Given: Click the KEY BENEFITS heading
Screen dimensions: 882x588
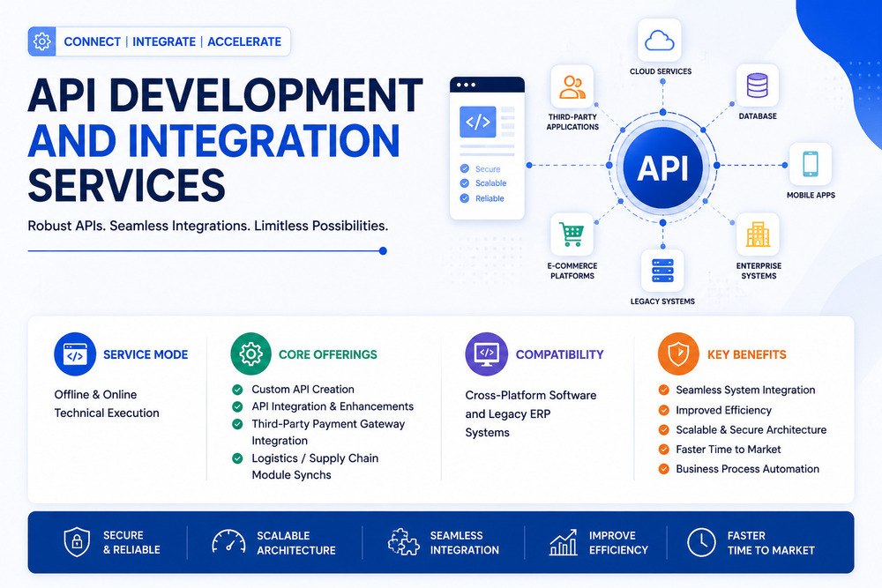Looking at the screenshot, I should coord(747,354).
